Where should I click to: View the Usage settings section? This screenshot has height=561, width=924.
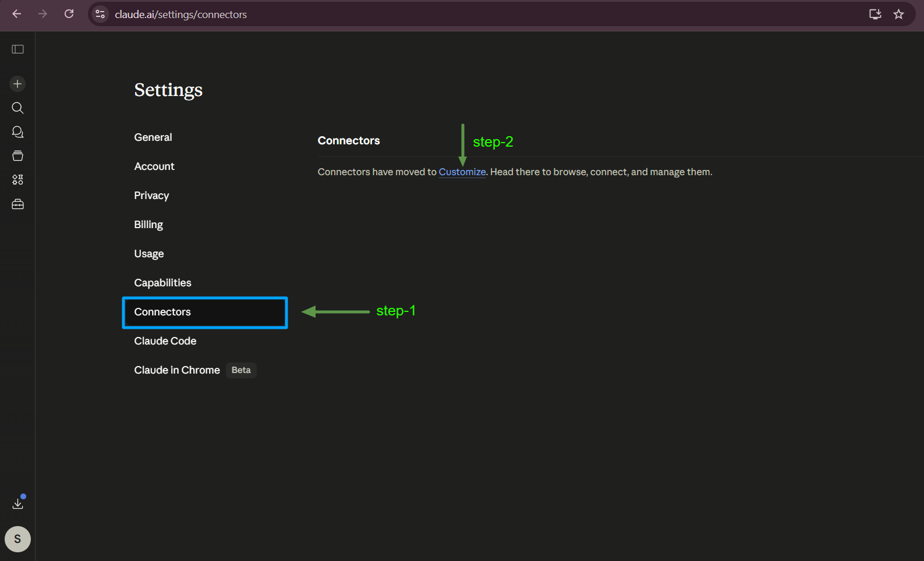149,254
